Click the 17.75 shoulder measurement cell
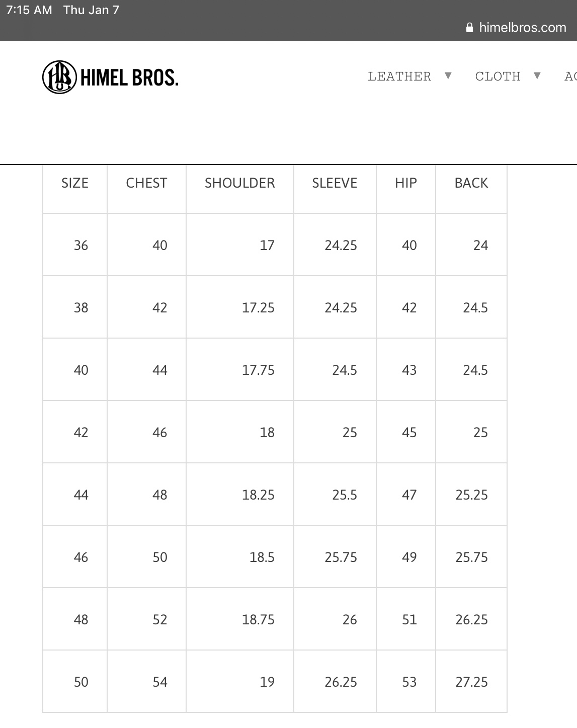The image size is (577, 728). point(258,370)
